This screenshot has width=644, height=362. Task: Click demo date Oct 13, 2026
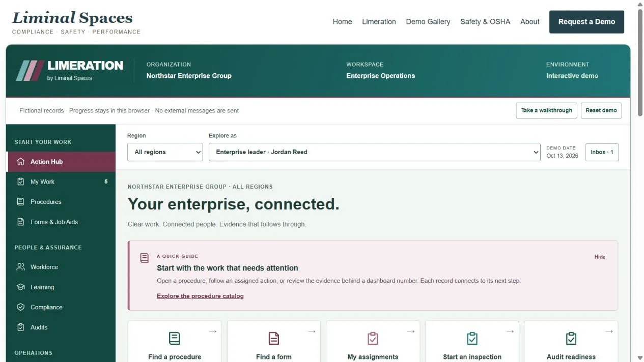[x=562, y=156]
